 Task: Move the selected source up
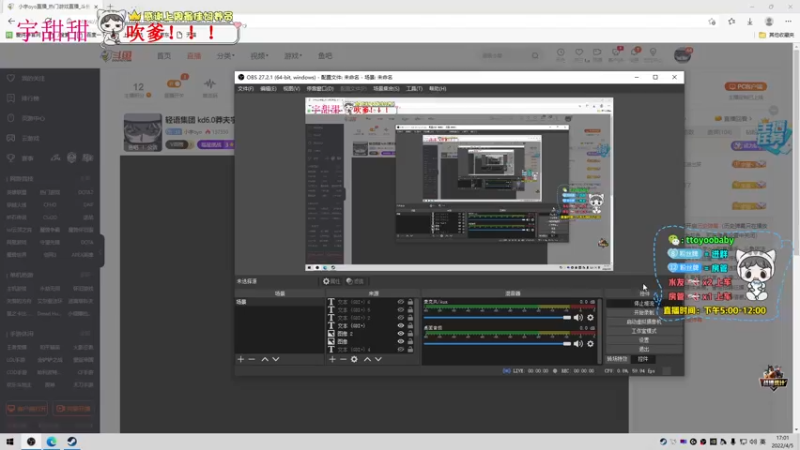click(x=367, y=359)
